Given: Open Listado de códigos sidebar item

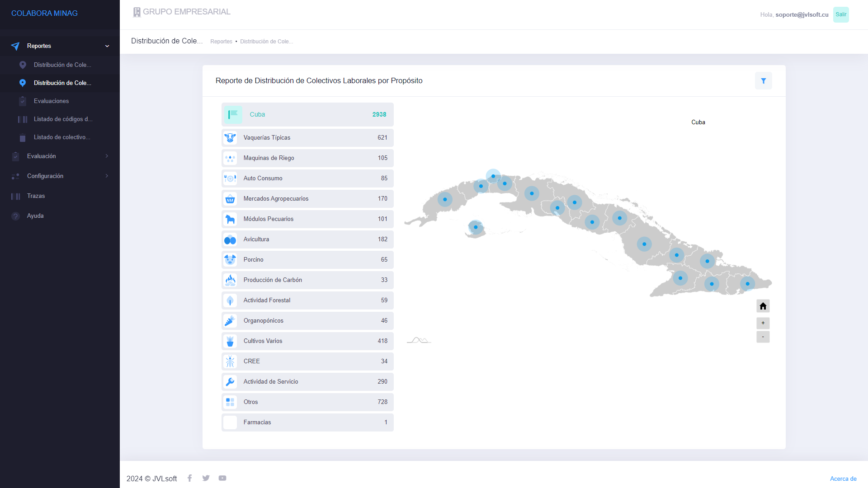Looking at the screenshot, I should click(x=63, y=119).
